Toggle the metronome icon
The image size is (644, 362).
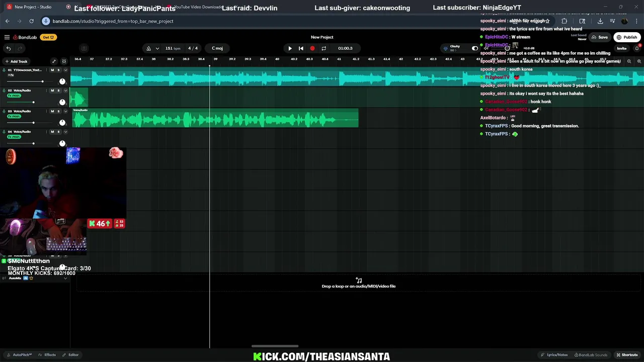[148, 48]
